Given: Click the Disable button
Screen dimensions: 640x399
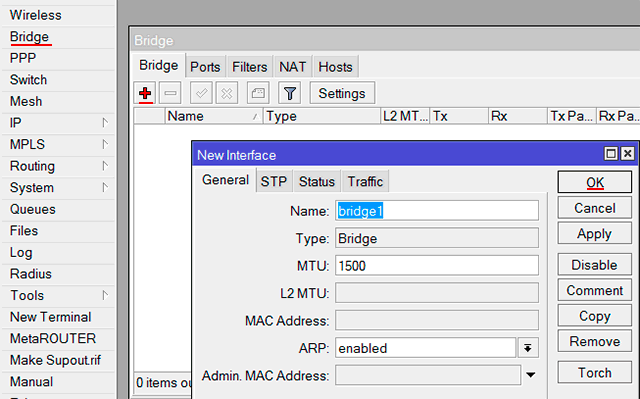Looking at the screenshot, I should tap(595, 265).
